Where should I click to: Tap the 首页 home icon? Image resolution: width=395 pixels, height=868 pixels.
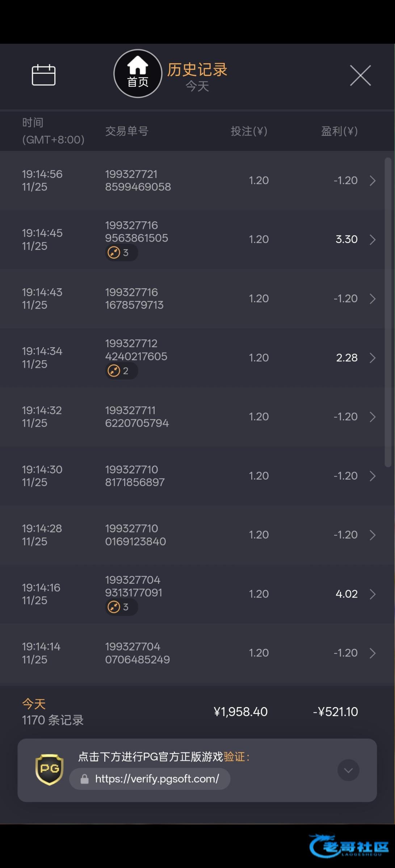click(138, 74)
